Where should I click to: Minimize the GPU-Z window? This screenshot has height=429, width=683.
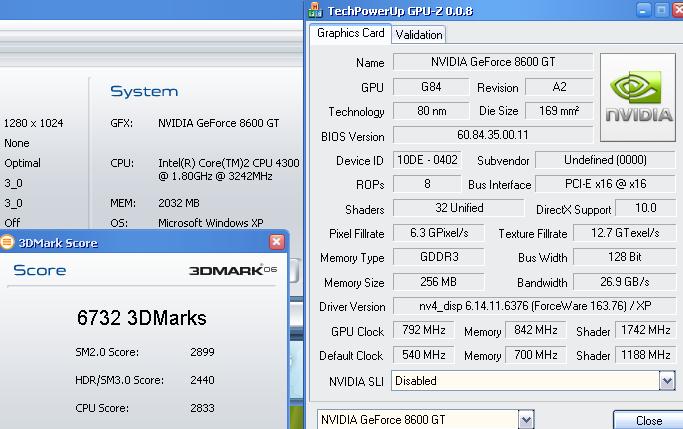pyautogui.click(x=643, y=10)
